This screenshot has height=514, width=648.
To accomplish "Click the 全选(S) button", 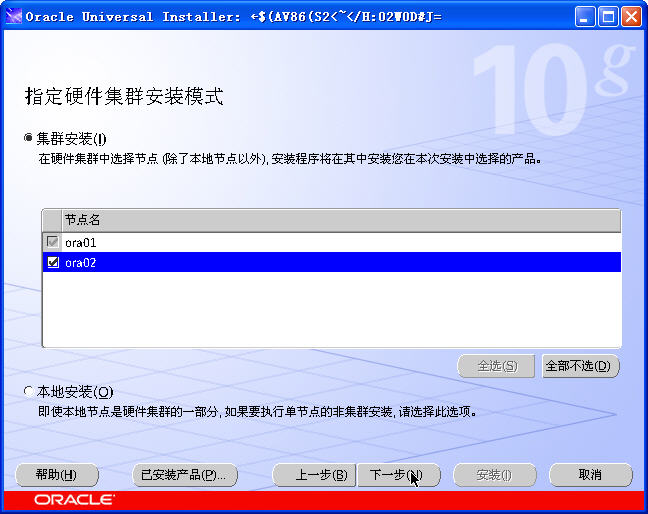I will 496,366.
